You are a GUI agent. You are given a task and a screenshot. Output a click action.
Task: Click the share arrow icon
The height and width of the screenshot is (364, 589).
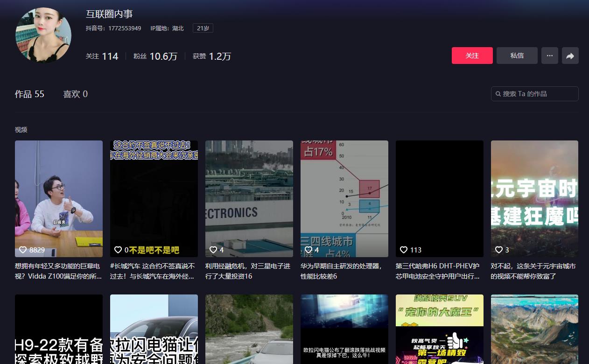pos(570,56)
